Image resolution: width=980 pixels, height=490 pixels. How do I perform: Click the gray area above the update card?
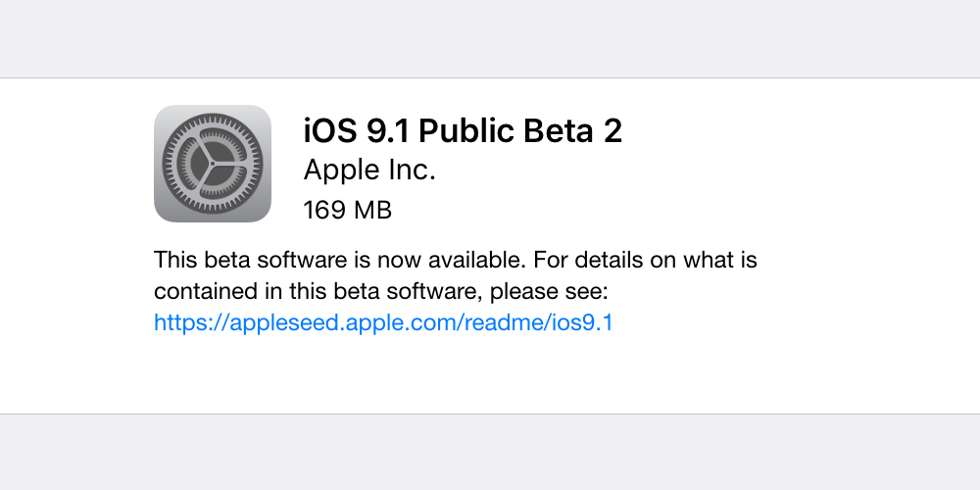[490, 37]
